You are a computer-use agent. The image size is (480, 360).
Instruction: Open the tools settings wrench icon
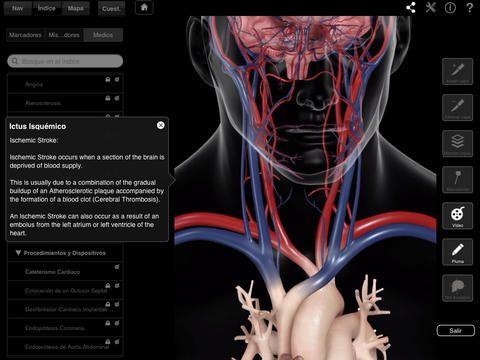(x=430, y=7)
